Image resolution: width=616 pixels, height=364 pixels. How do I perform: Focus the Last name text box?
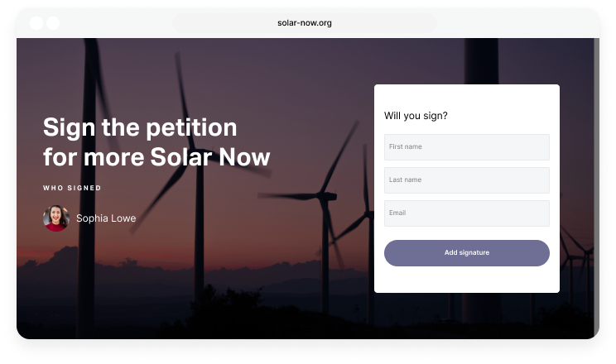[466, 180]
